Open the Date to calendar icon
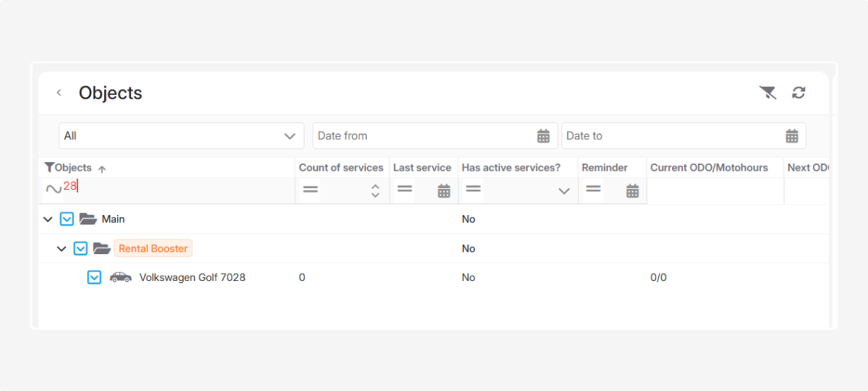Viewport: 868px width, 391px height. point(792,136)
